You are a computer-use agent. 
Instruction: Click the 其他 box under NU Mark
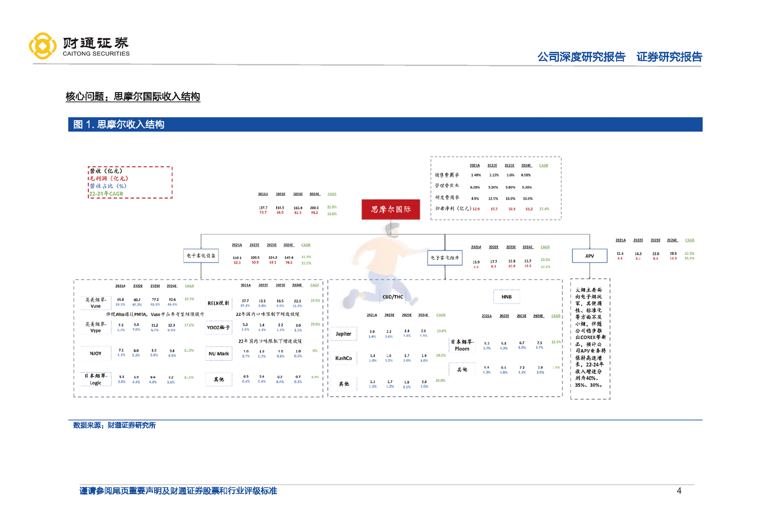(218, 379)
